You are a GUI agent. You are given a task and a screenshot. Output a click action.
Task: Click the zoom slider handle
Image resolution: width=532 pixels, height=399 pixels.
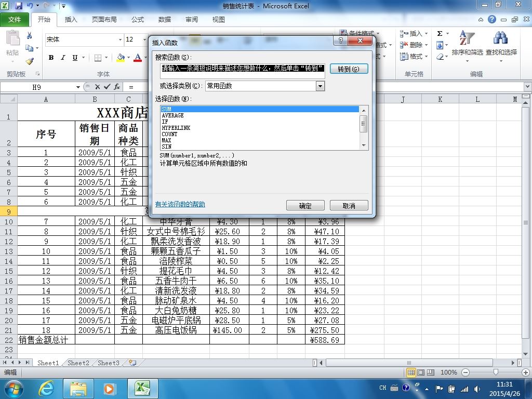(x=496, y=373)
